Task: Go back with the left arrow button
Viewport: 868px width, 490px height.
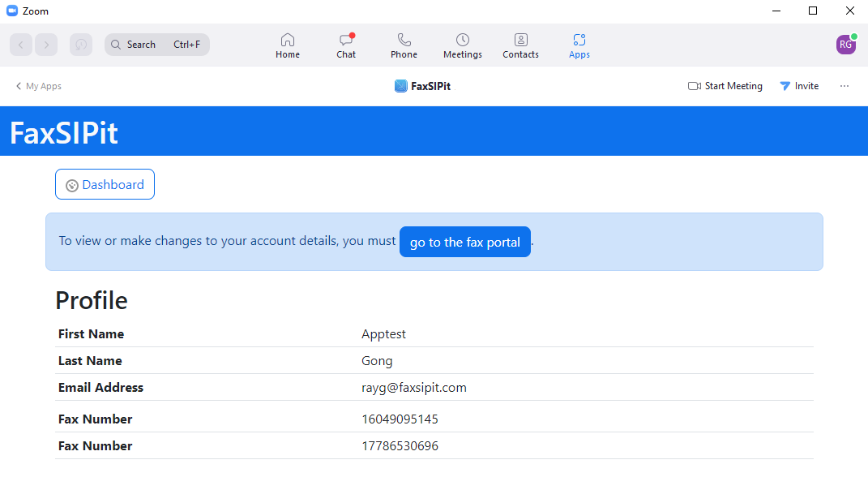Action: click(x=21, y=45)
